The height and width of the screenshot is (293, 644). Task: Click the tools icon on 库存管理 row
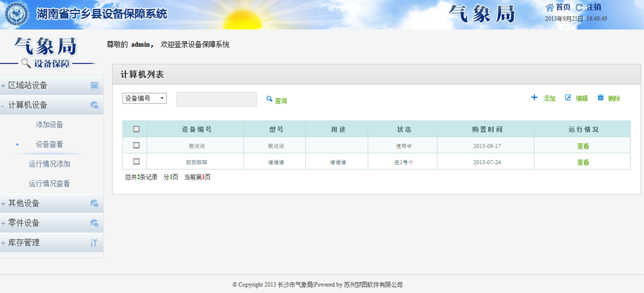coord(94,243)
